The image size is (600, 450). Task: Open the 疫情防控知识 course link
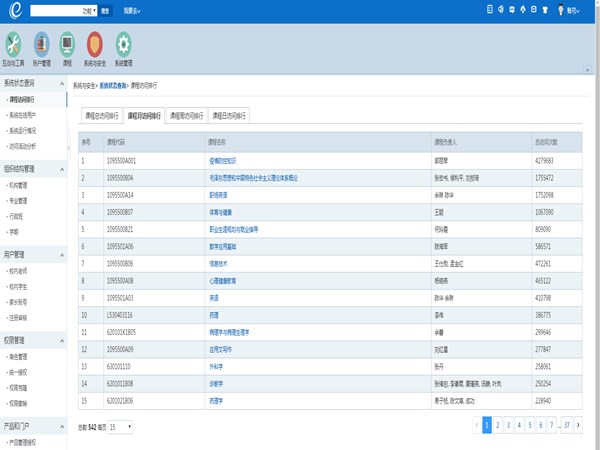pyautogui.click(x=223, y=160)
